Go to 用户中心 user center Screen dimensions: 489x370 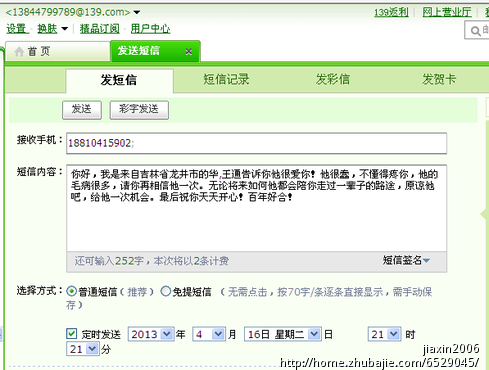tap(150, 29)
